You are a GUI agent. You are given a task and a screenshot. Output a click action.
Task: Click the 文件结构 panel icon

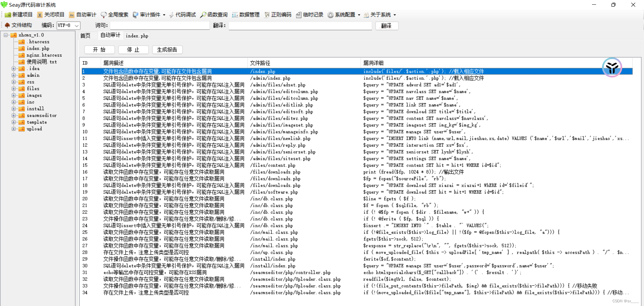point(7,25)
